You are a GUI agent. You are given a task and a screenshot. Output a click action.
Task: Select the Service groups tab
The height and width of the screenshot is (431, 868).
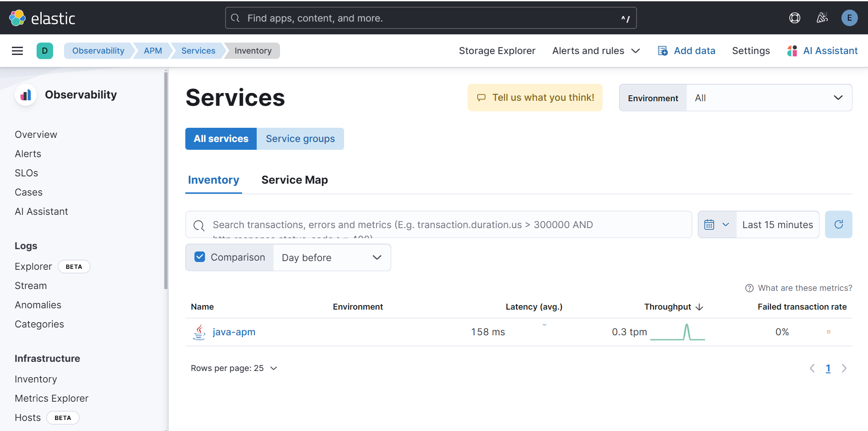[300, 139]
